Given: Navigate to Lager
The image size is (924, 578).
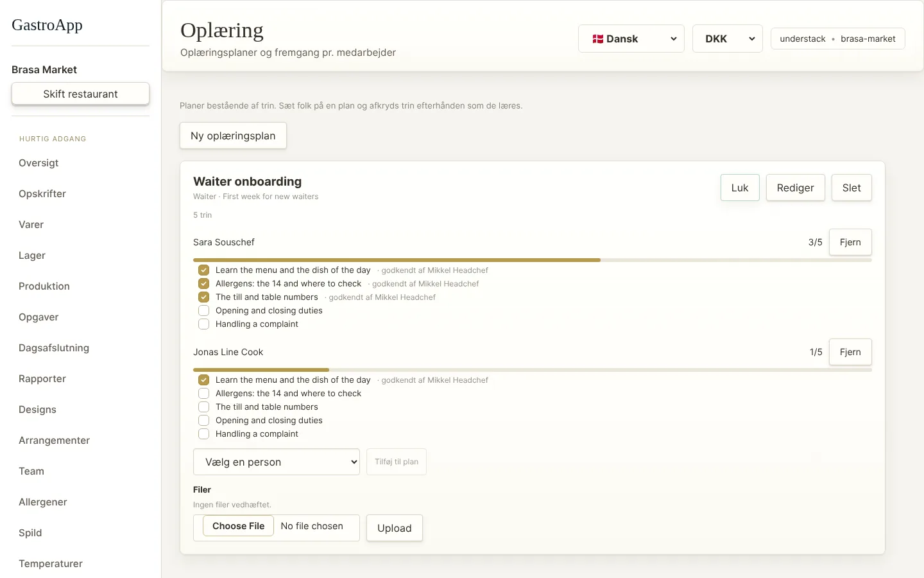Looking at the screenshot, I should [32, 256].
